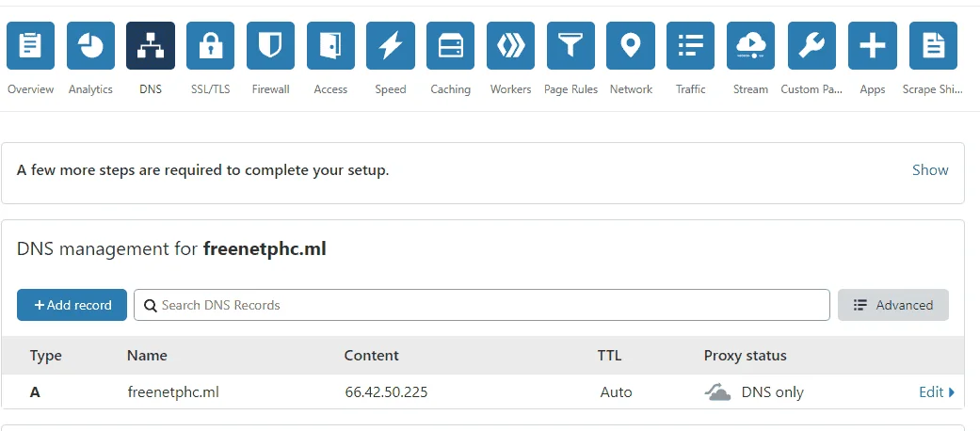The height and width of the screenshot is (431, 980).
Task: Click the Proxy status column header
Action: tap(745, 356)
